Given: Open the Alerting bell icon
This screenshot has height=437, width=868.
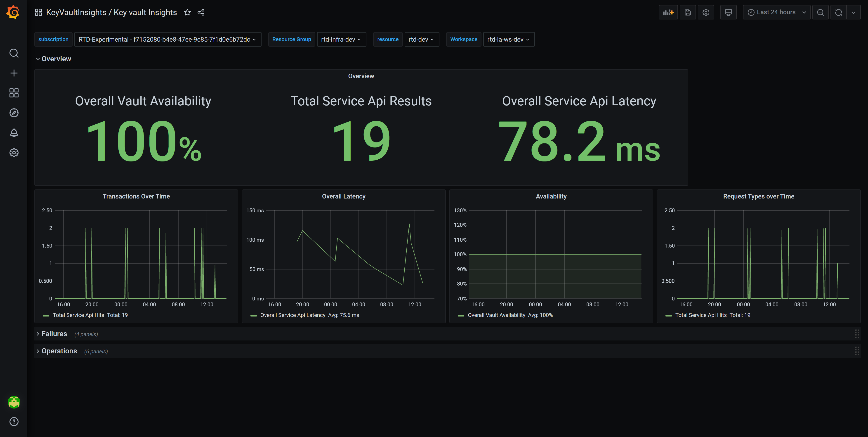Looking at the screenshot, I should tap(14, 133).
